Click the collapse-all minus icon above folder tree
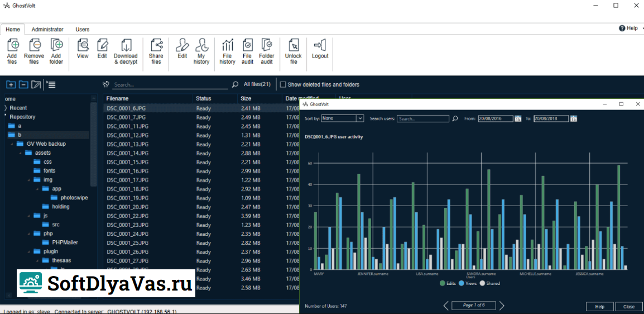The height and width of the screenshot is (314, 644). [x=24, y=85]
